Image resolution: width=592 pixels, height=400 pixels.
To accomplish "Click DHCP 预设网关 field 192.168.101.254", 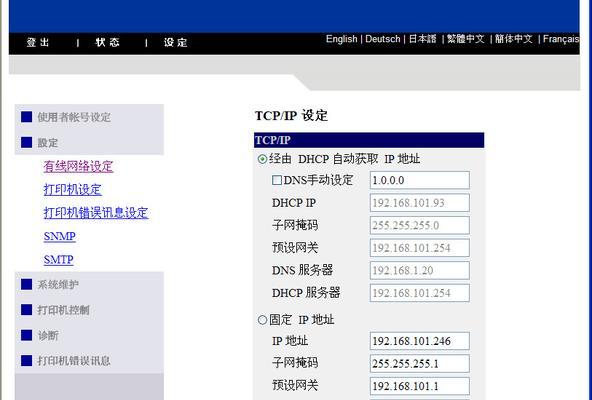I will pyautogui.click(x=419, y=248).
